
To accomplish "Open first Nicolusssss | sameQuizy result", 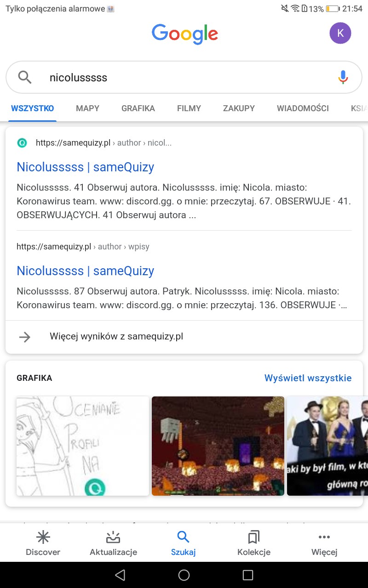I will pyautogui.click(x=85, y=167).
